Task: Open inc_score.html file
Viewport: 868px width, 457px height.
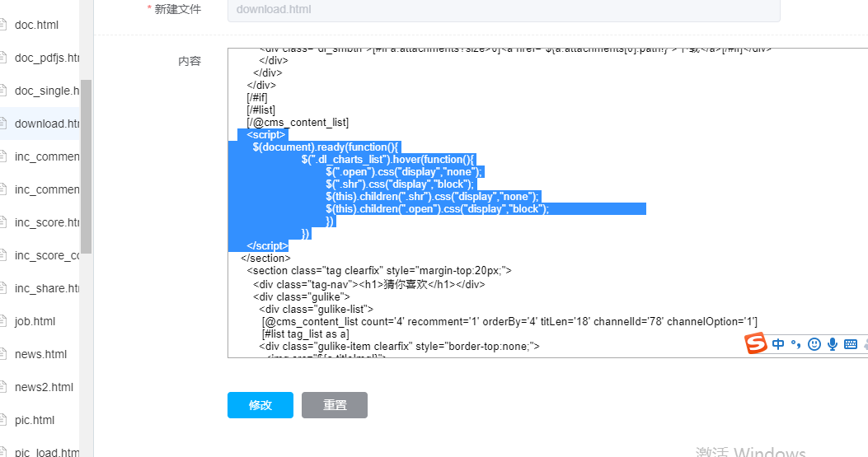Action: coord(47,222)
